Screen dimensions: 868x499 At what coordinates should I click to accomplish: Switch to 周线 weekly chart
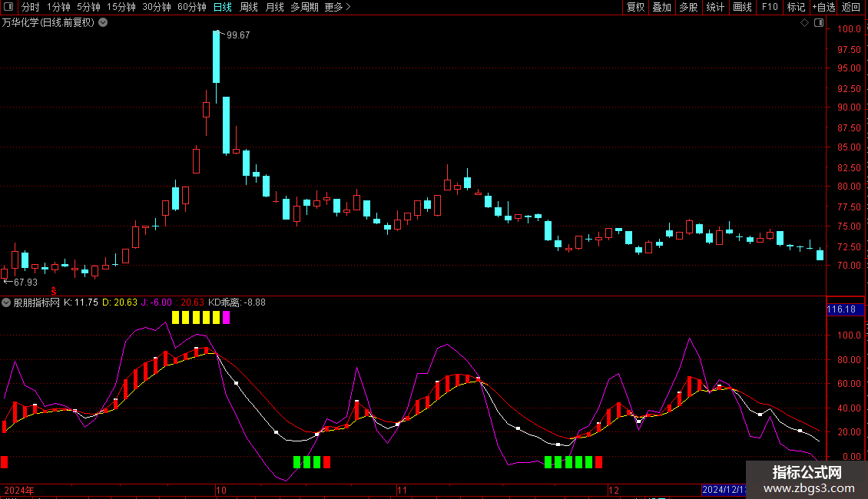tap(249, 7)
